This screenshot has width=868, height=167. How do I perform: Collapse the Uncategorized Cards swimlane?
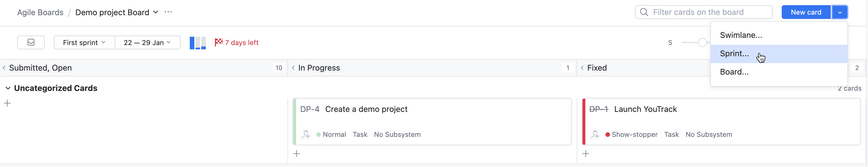coord(8,88)
